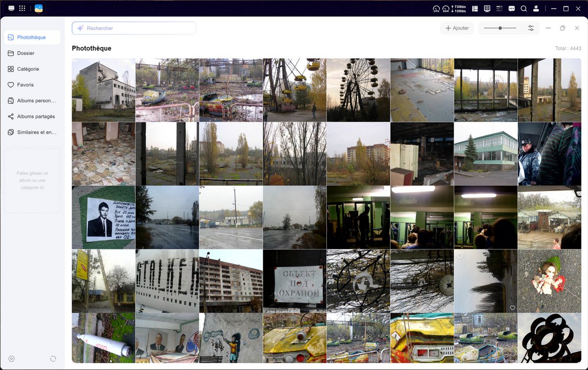Open the yellow leaning signpost photo
This screenshot has height=370, width=588.
[x=103, y=281]
